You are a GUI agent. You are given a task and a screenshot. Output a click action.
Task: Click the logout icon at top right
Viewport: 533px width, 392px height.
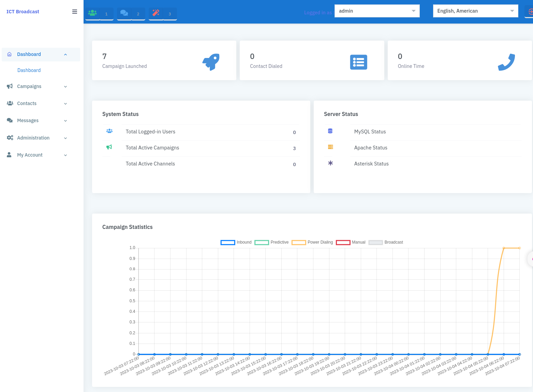pyautogui.click(x=530, y=12)
